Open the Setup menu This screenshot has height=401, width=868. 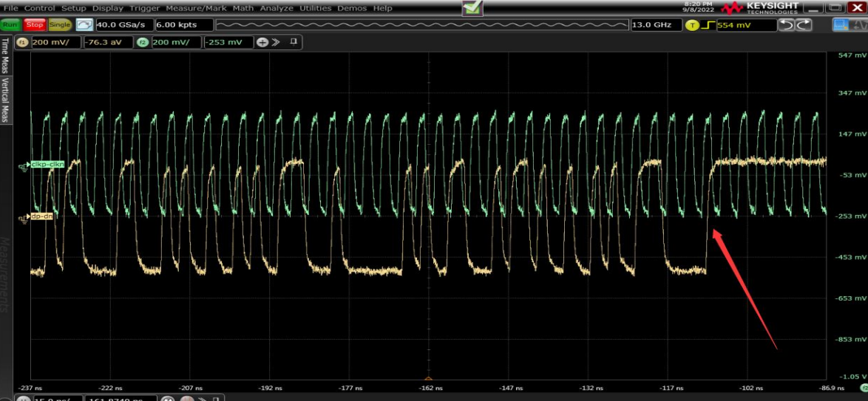click(74, 8)
